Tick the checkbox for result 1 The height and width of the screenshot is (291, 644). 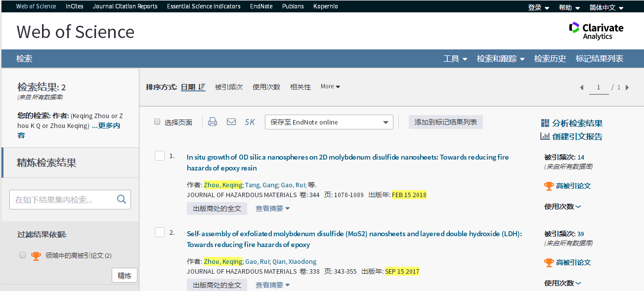pyautogui.click(x=160, y=156)
